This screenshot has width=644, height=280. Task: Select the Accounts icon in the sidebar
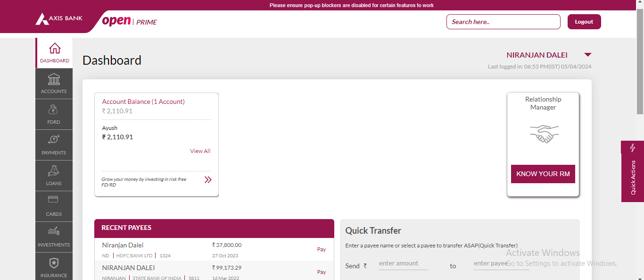point(54,84)
